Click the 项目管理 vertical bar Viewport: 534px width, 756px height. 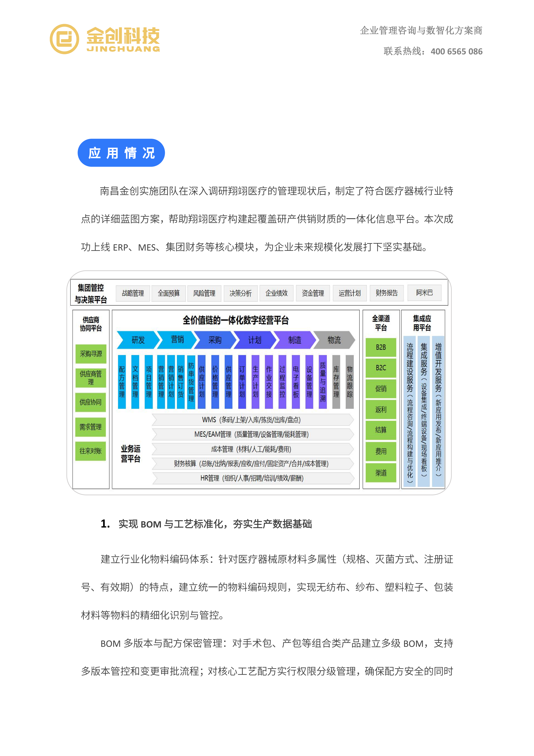[x=149, y=382]
